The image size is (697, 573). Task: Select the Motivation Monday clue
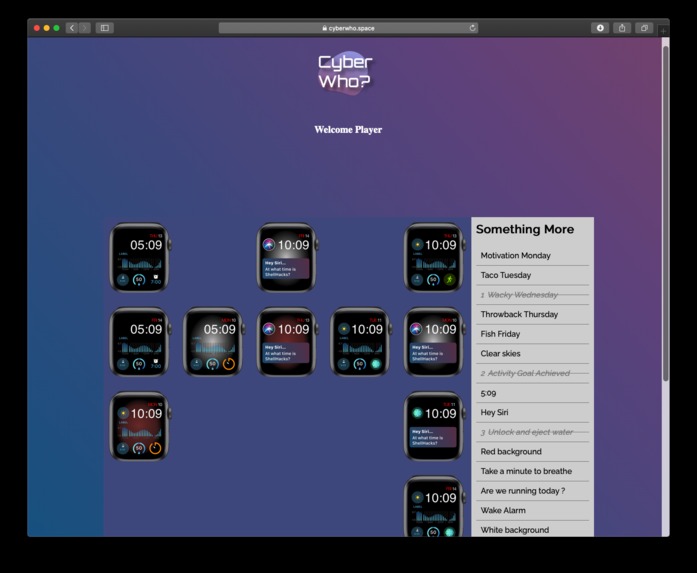click(x=532, y=256)
